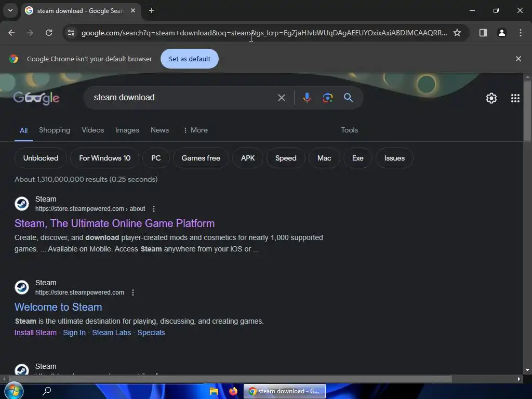Switch to the Videos tab

[92, 130]
